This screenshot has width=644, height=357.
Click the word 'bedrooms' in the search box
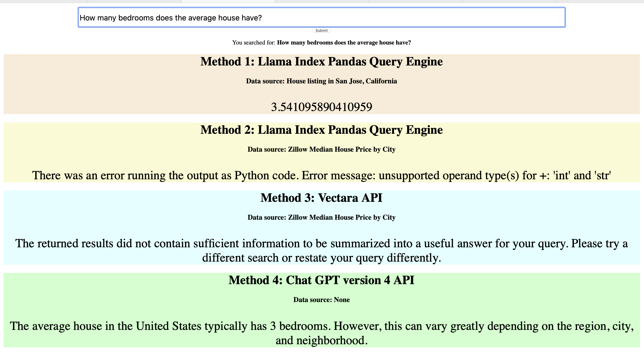(136, 18)
